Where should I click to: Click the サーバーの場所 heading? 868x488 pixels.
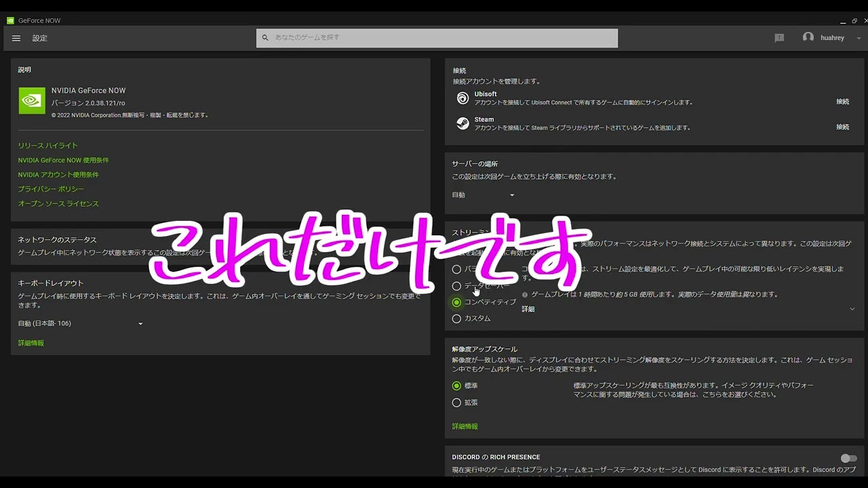point(475,164)
